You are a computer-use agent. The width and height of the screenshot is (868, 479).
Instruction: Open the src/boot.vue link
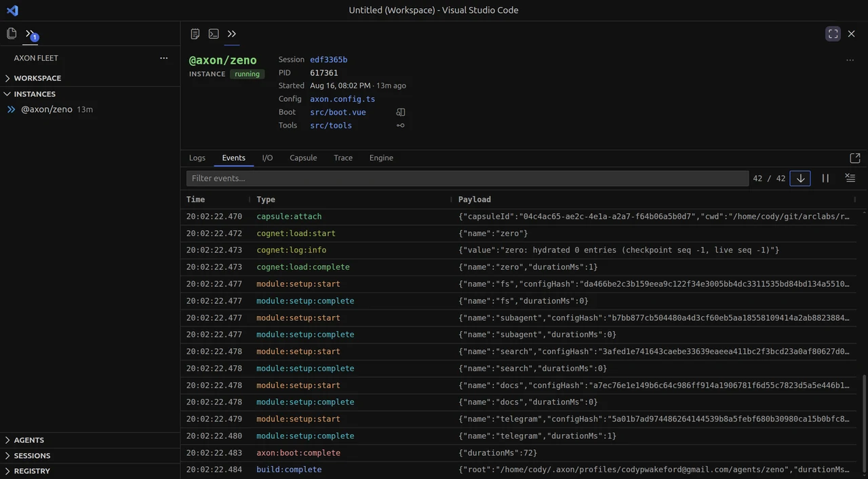(338, 112)
